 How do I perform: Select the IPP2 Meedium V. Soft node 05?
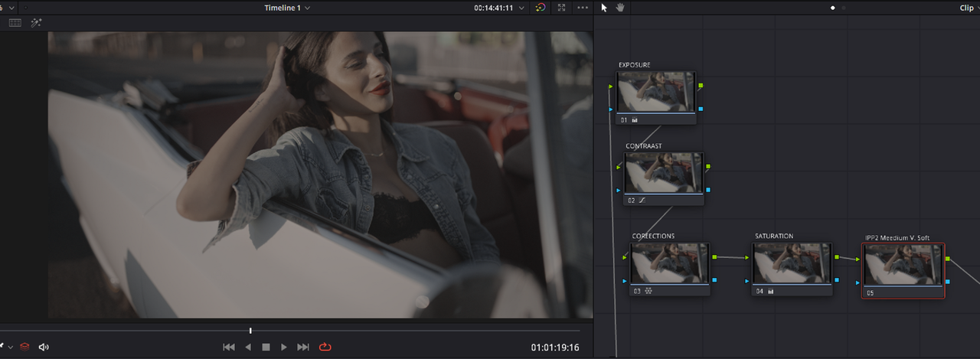903,270
